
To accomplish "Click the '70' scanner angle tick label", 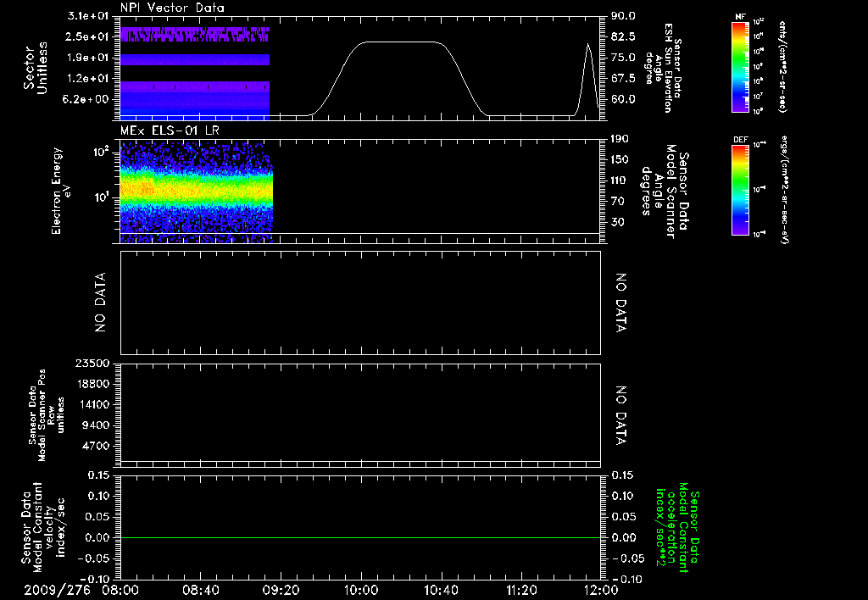I will click(x=618, y=201).
